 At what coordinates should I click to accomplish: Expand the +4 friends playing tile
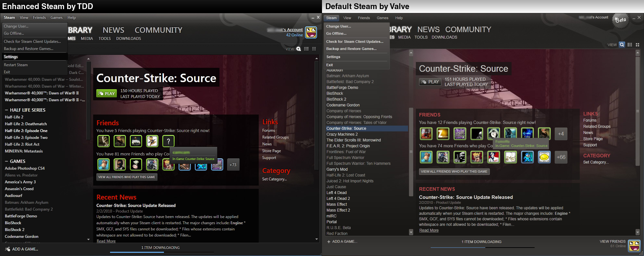coord(561,134)
